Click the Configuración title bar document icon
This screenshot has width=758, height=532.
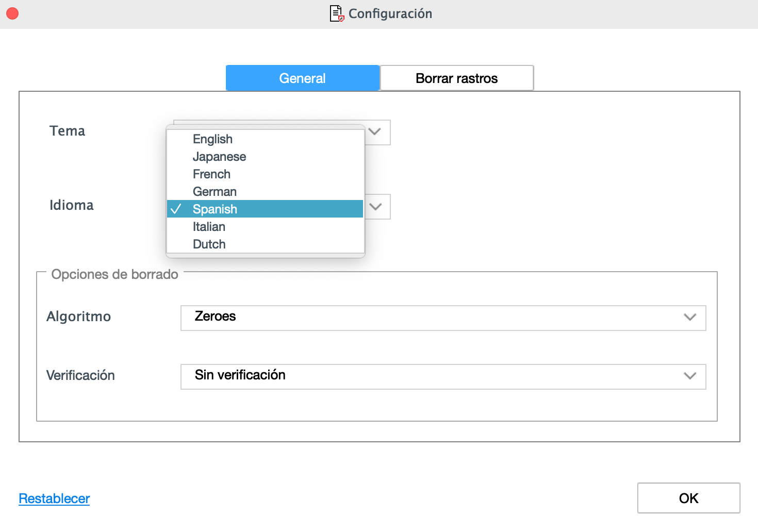[x=337, y=13]
